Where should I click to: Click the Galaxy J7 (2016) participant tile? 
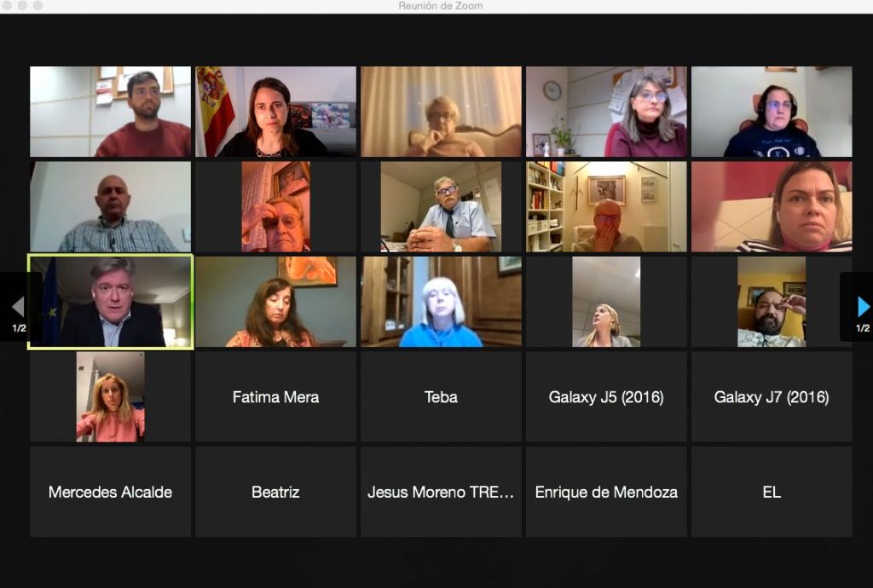tap(772, 397)
